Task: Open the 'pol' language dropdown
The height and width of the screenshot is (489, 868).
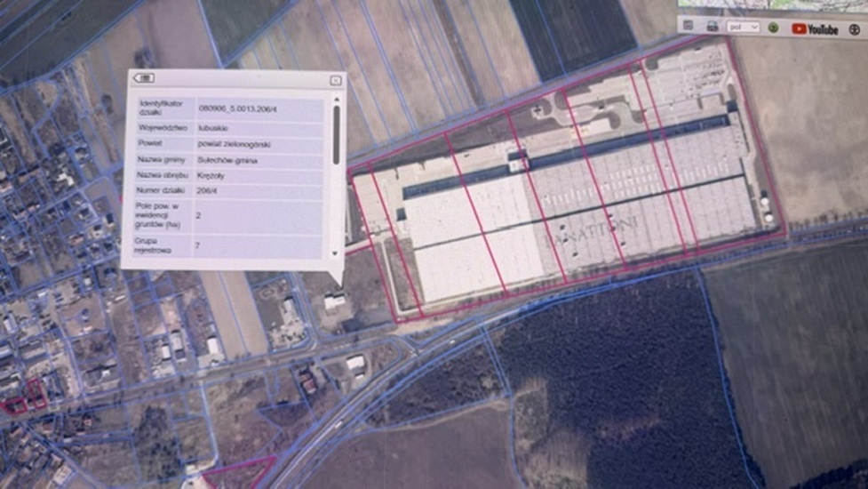Action: [743, 27]
